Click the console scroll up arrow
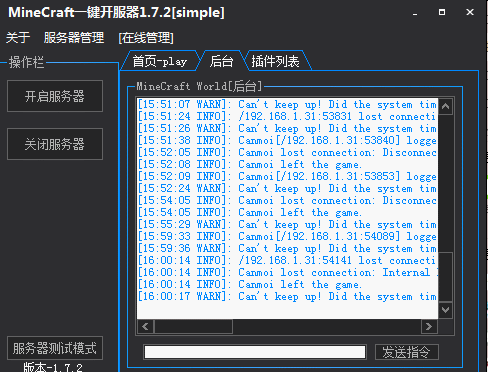The height and width of the screenshot is (372, 488). pyautogui.click(x=446, y=107)
